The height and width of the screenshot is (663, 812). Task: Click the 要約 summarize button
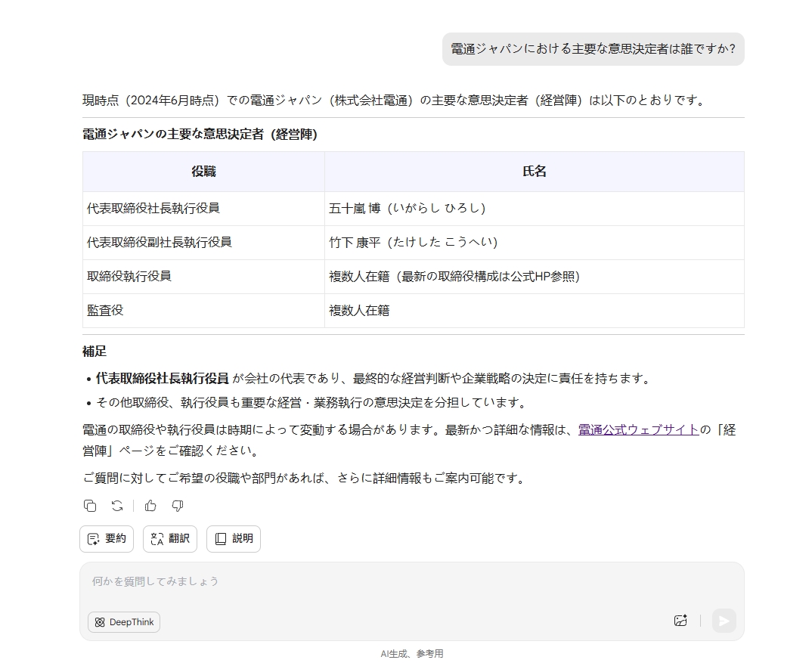click(x=107, y=539)
